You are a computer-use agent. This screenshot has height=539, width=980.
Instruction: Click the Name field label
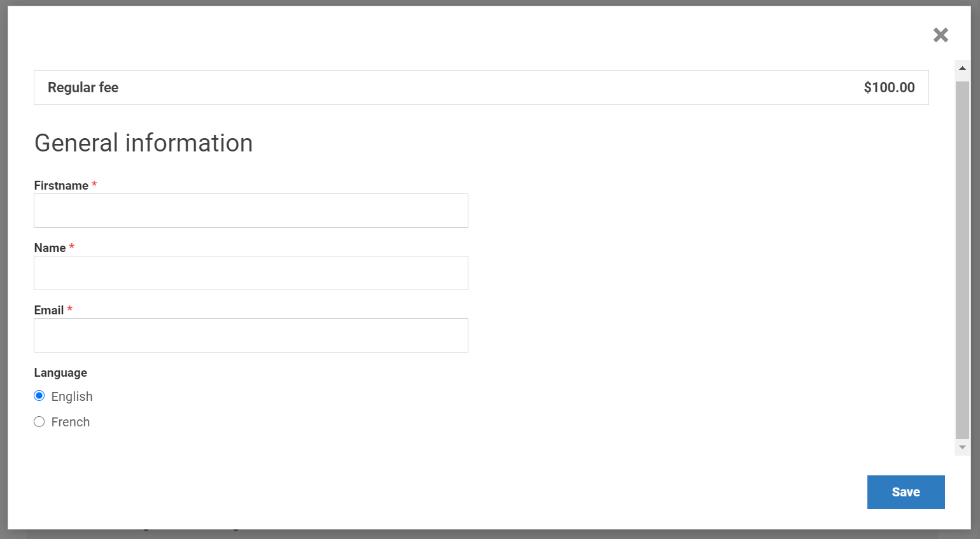50,248
